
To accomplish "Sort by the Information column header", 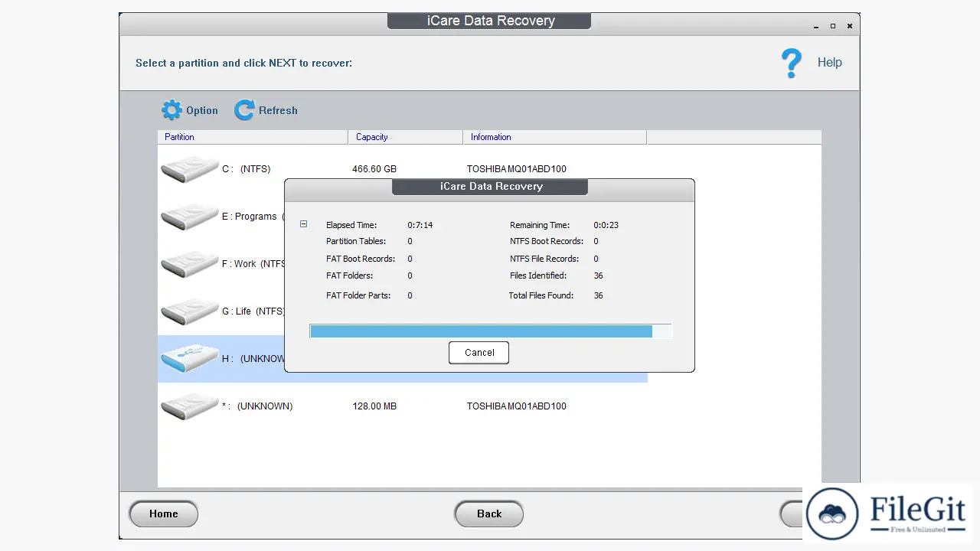I will 555,137.
